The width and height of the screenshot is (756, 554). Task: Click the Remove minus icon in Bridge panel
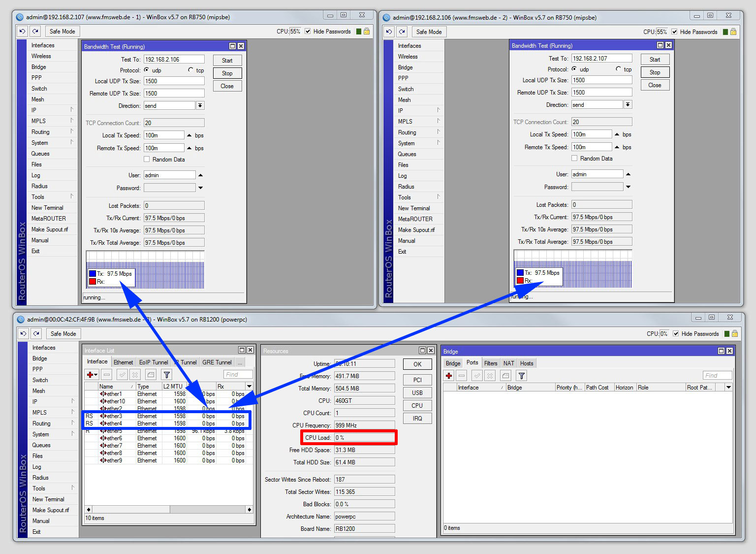click(x=462, y=376)
